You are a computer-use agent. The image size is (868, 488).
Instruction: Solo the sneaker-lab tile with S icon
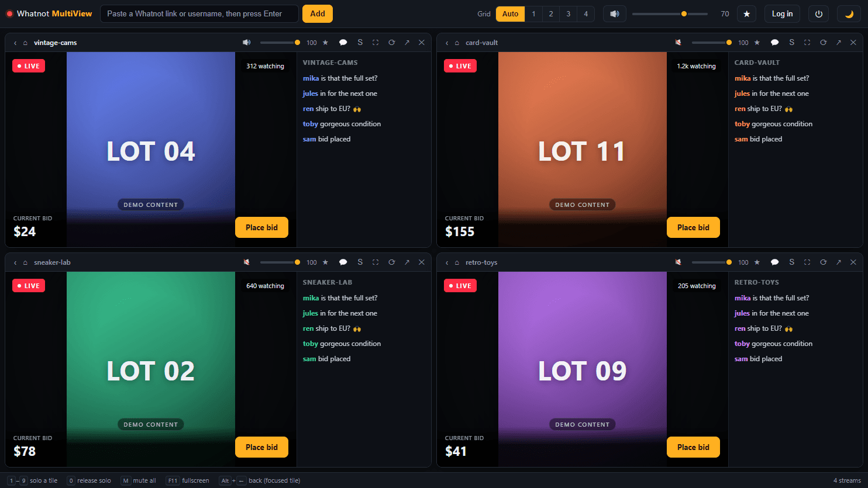click(x=360, y=262)
